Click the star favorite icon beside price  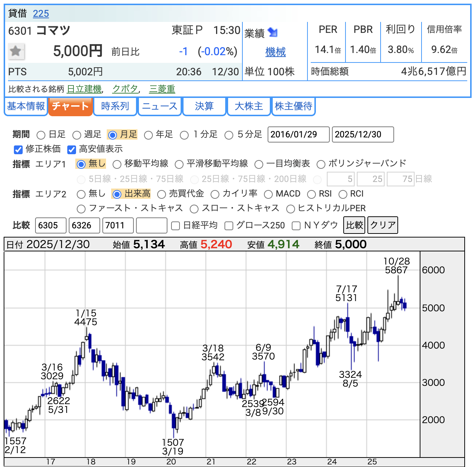pyautogui.click(x=16, y=51)
